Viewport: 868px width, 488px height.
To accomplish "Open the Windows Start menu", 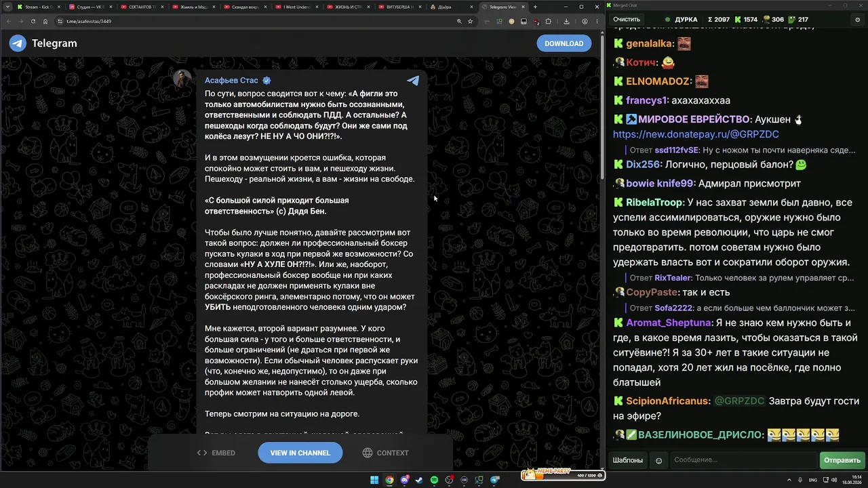I will pos(374,480).
